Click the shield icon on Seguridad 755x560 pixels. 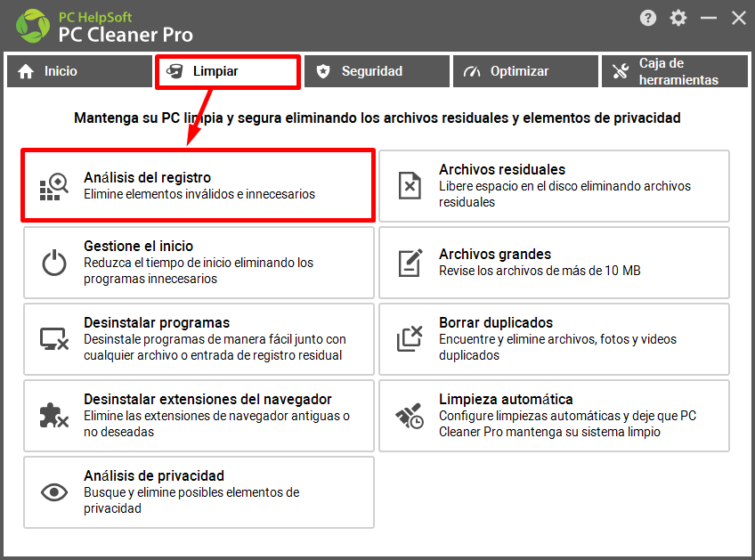[323, 71]
